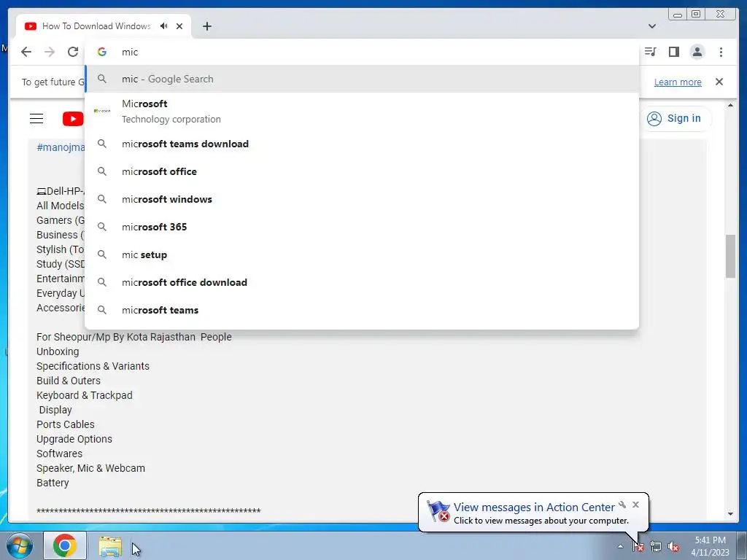Viewport: 747px width, 560px height.
Task: Select 'microsoft 365' suggestion
Action: (x=362, y=227)
